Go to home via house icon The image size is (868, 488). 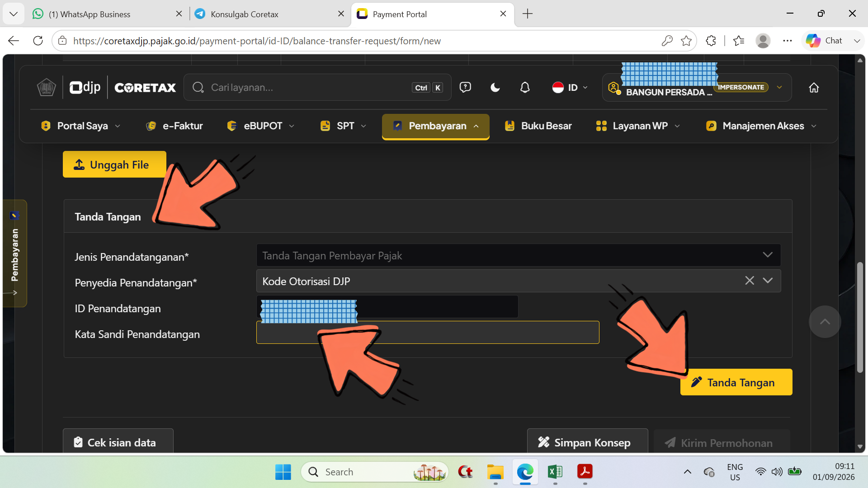coord(814,88)
